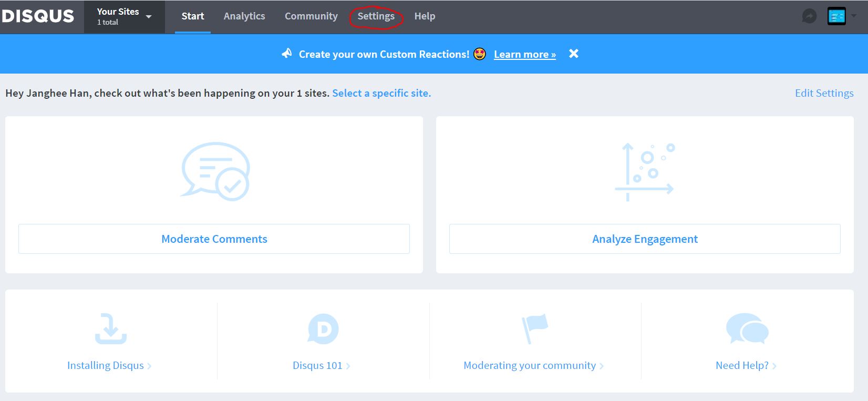Click the Disqus 101 D-bubble icon
Viewport: 868px width, 401px height.
(323, 329)
